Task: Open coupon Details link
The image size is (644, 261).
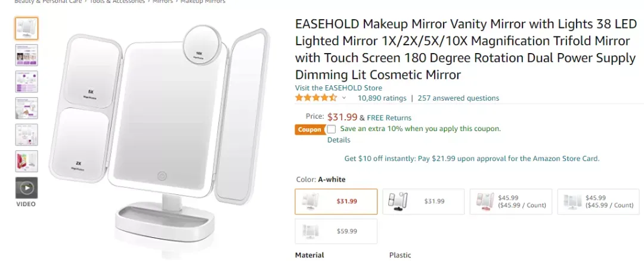Action: point(339,140)
